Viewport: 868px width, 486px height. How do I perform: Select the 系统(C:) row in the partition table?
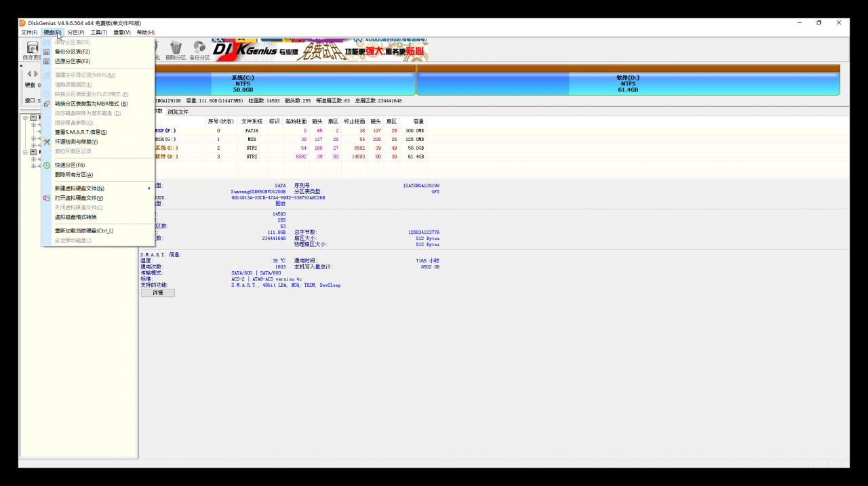[290, 148]
